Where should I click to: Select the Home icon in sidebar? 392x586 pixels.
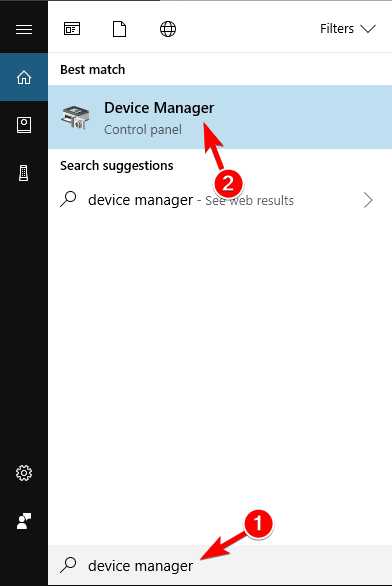tap(24, 77)
